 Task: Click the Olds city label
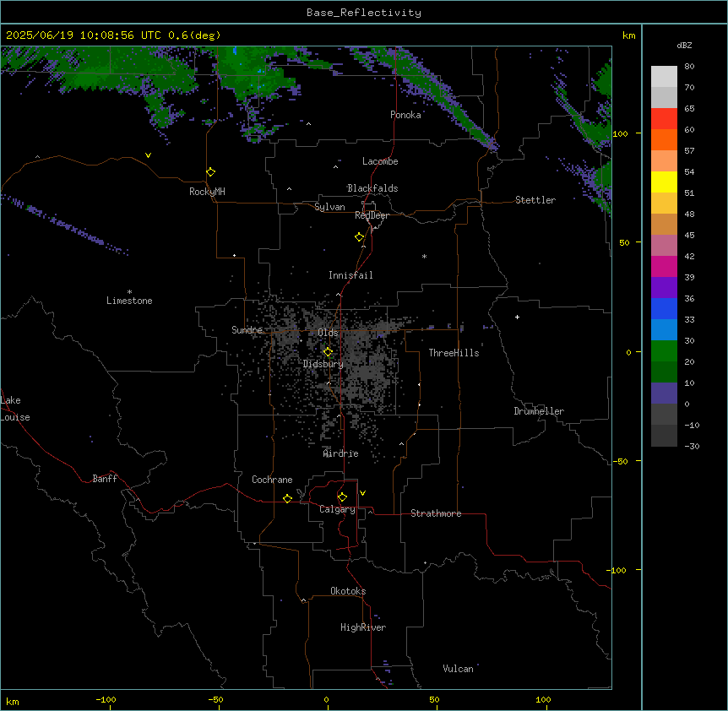coord(328,333)
